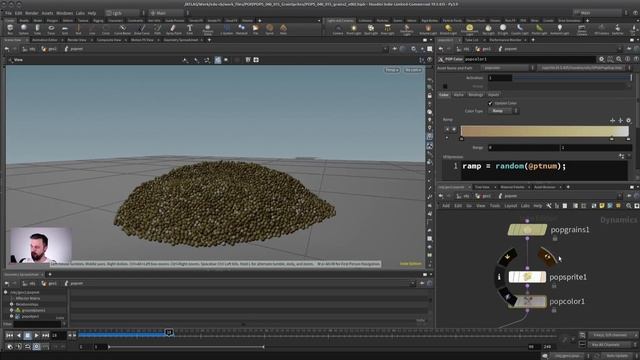Open the viewport No cam dropdown

413,70
